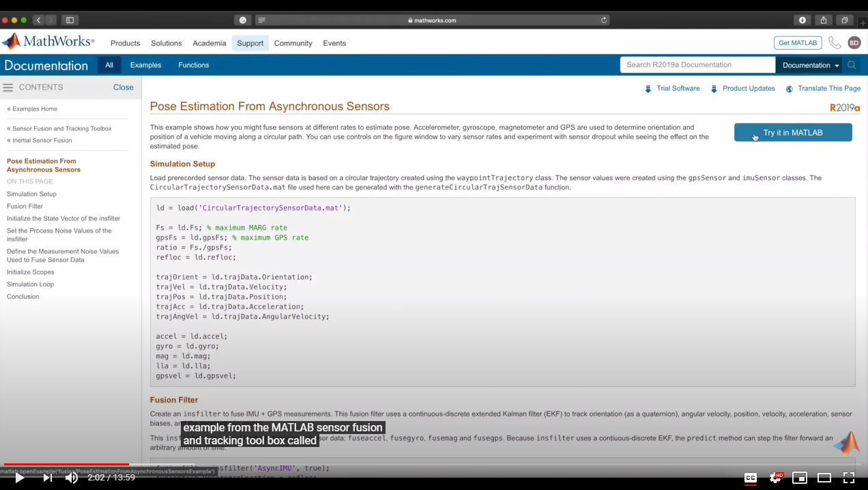Skip to the next video
This screenshot has height=490, width=868.
48,478
